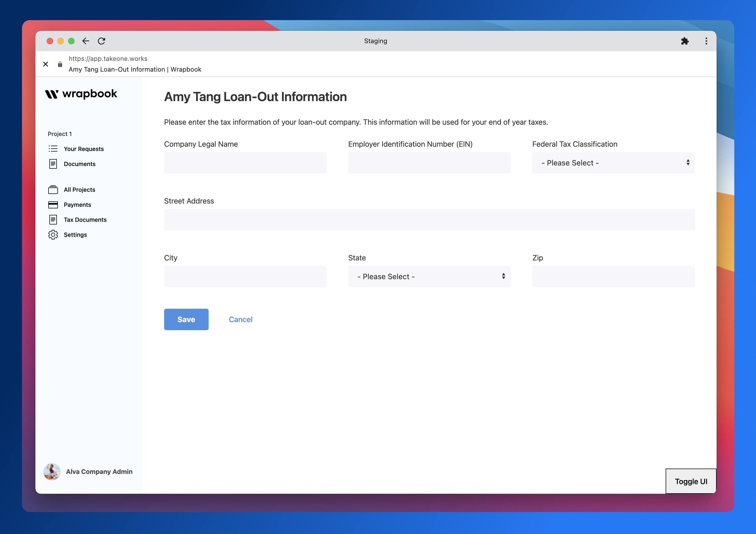The height and width of the screenshot is (534, 756).
Task: Open the browser three-dot menu
Action: (x=706, y=41)
